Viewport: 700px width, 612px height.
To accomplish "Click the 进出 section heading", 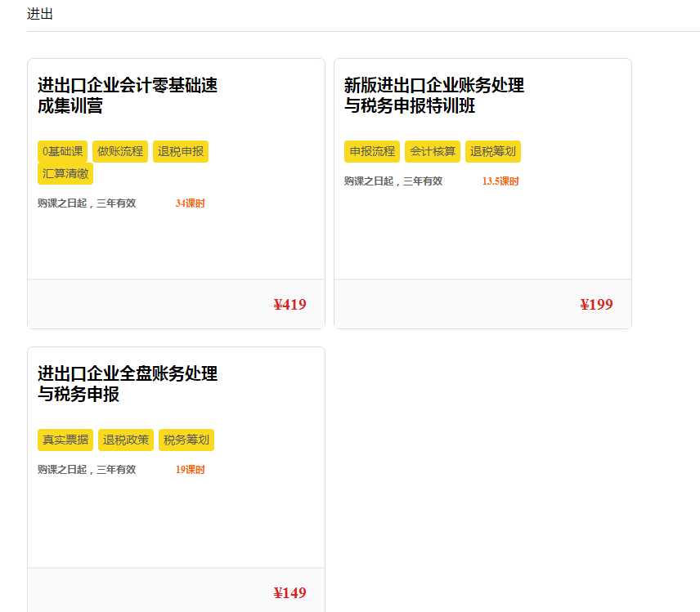I will pyautogui.click(x=40, y=14).
